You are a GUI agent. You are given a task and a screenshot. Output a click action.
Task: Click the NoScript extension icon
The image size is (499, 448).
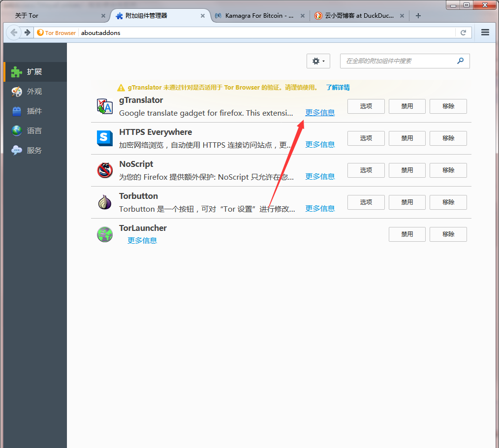tap(105, 170)
